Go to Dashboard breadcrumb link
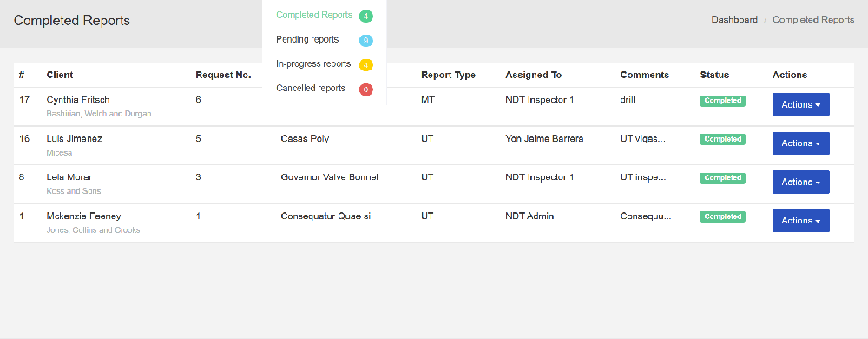Viewport: 868px width, 339px height. [734, 19]
